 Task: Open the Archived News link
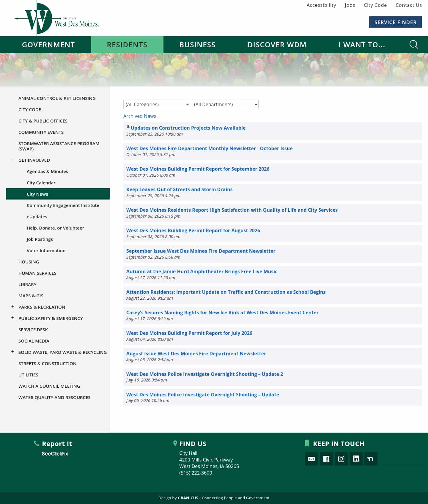click(x=140, y=116)
